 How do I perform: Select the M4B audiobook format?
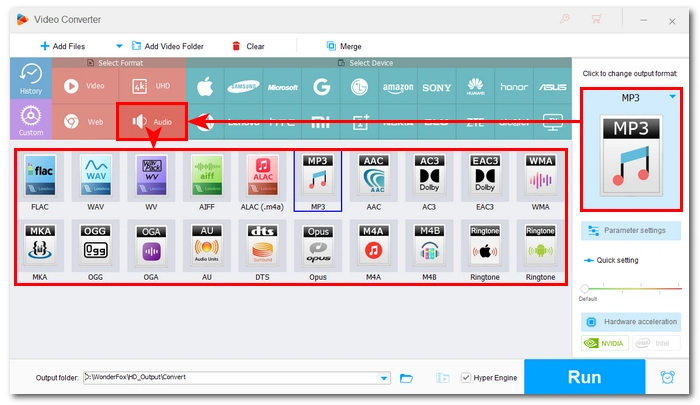(429, 246)
